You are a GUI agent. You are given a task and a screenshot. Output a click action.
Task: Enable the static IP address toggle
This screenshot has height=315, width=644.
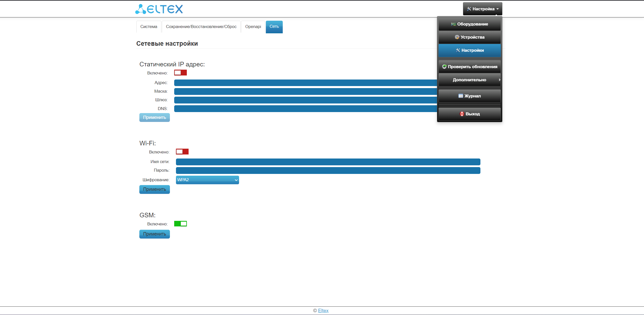click(180, 73)
